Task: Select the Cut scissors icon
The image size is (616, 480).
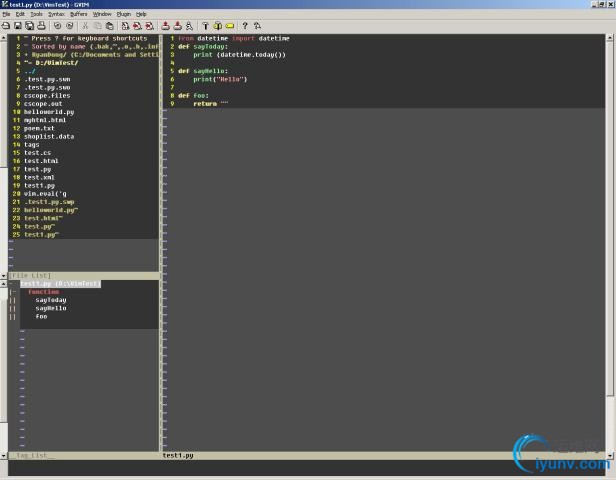Action: pos(84,25)
